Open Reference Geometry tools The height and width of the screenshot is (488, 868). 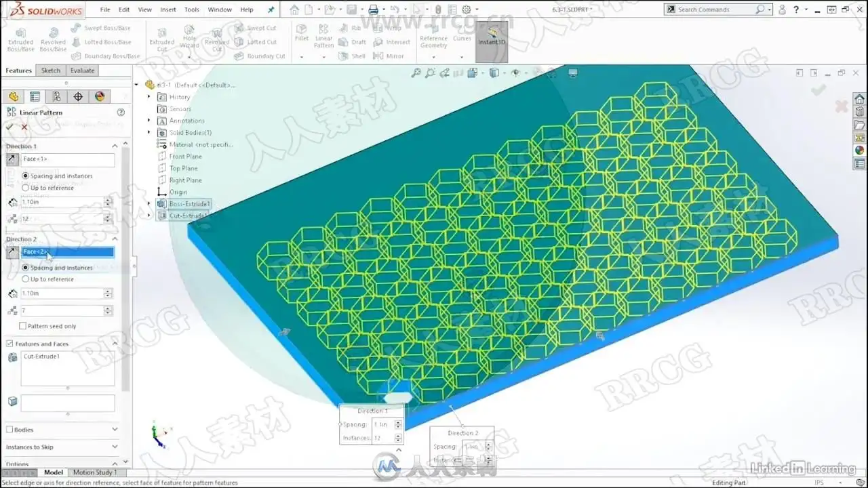[433, 37]
